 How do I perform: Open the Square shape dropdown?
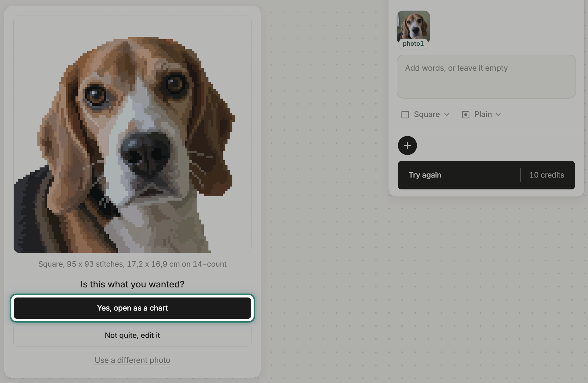tap(425, 115)
